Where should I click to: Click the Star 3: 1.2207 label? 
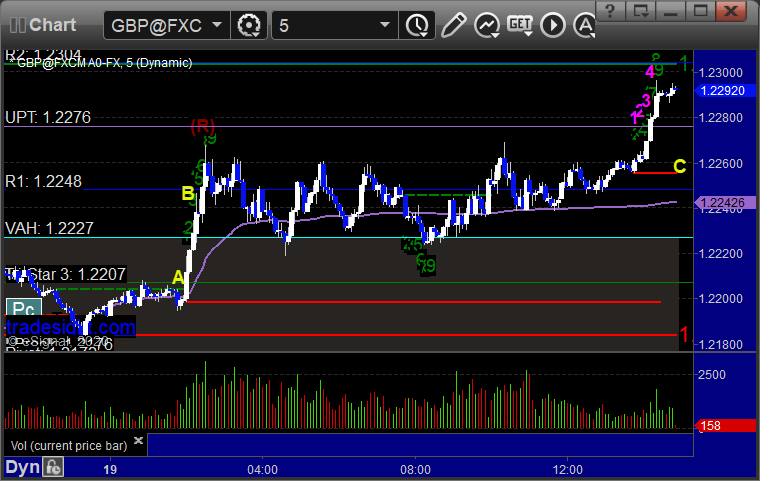65,274
